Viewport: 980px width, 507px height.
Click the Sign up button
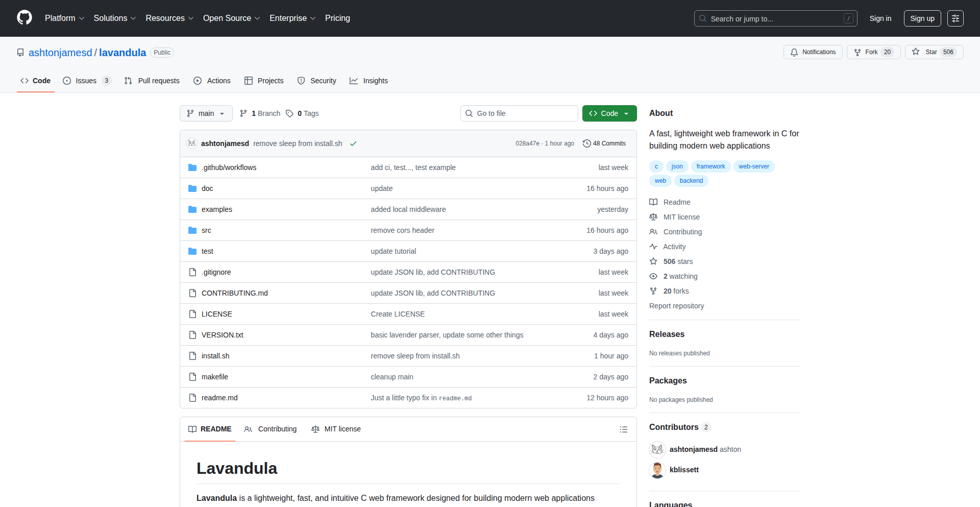[x=922, y=18]
